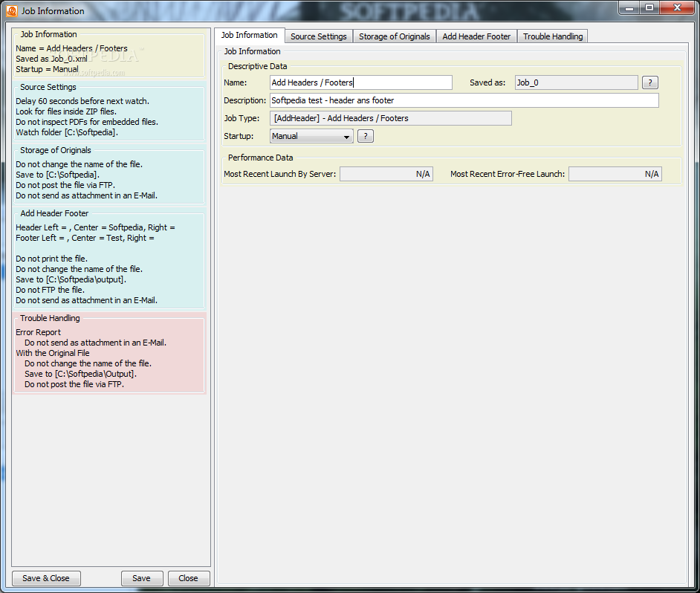Select the Add Header Footer tab
Viewport: 700px width, 593px height.
point(476,36)
